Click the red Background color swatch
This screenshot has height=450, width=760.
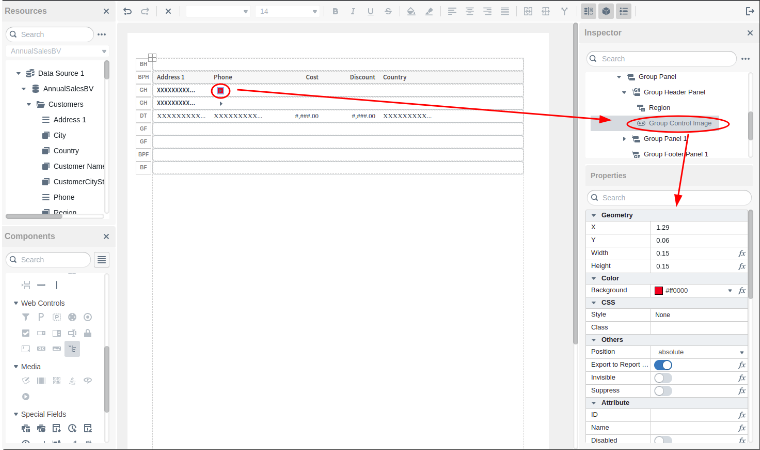click(x=658, y=290)
